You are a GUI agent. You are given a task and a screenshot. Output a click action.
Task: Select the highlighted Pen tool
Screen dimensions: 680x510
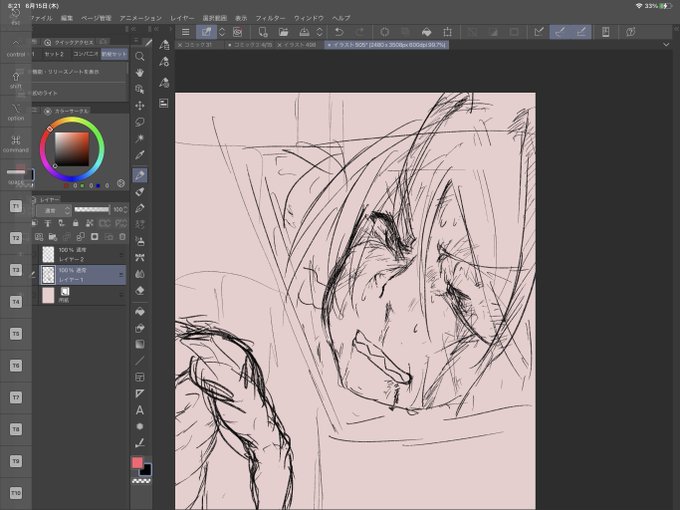coord(140,175)
